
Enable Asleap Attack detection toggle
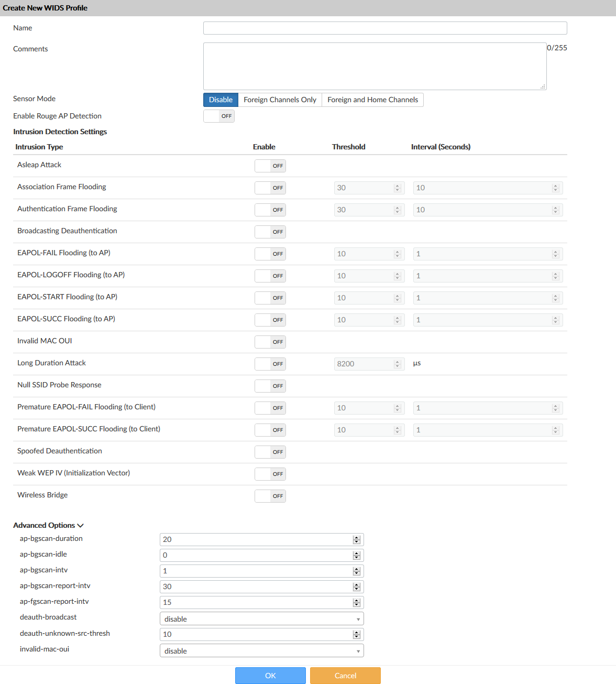click(x=270, y=166)
